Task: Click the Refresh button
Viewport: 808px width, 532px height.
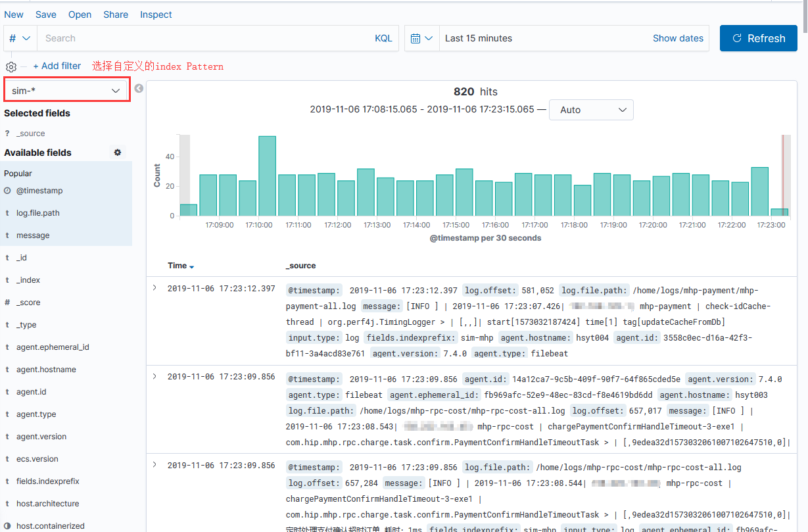Action: point(758,38)
